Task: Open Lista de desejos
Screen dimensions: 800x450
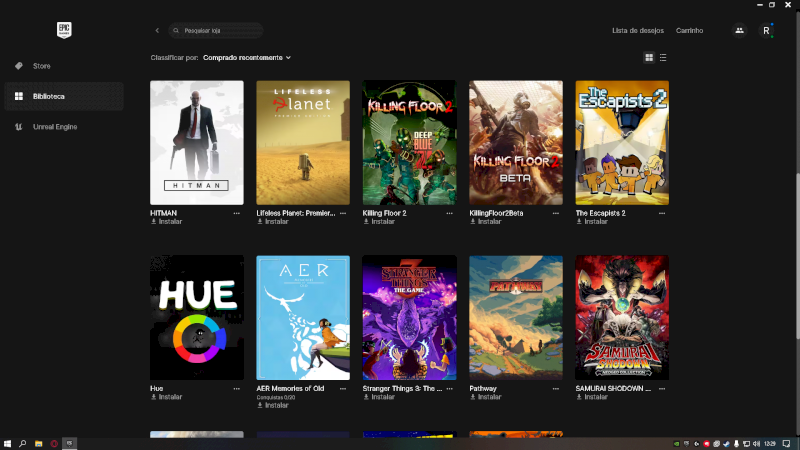Action: click(x=638, y=31)
